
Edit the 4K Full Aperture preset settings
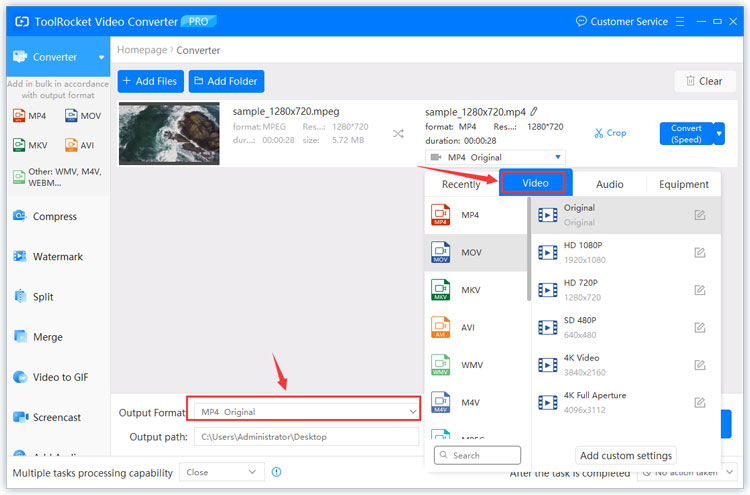[x=699, y=402]
